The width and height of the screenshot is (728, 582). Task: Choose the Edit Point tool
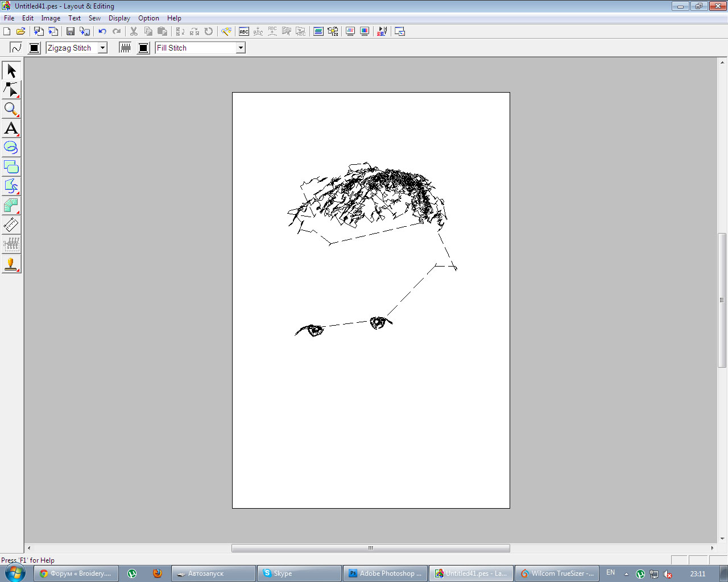11,90
